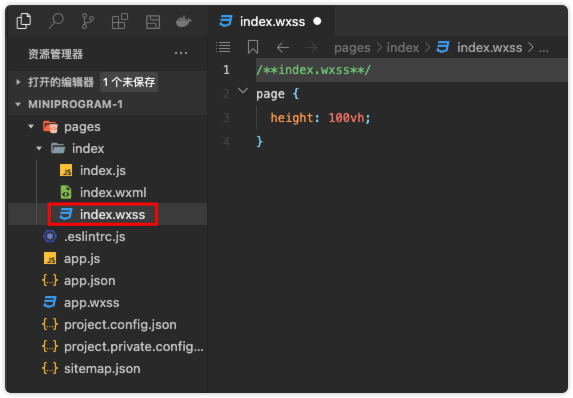573x398 pixels.
Task: Click index.wxss in the breadcrumb
Action: point(489,48)
